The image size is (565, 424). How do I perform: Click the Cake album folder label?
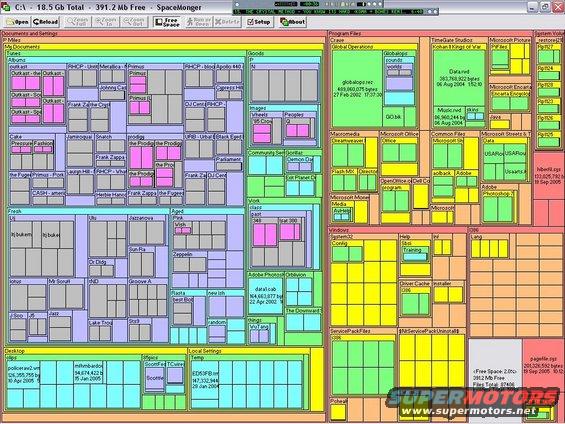16,137
